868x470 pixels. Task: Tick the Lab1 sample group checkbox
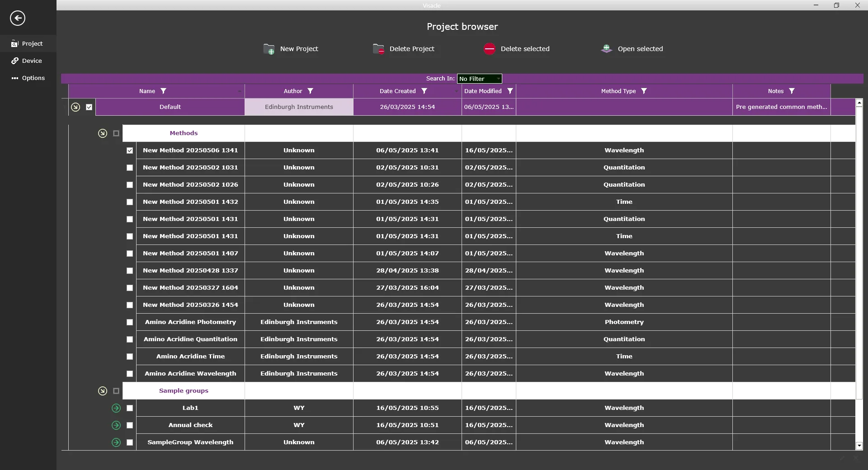coord(130,408)
